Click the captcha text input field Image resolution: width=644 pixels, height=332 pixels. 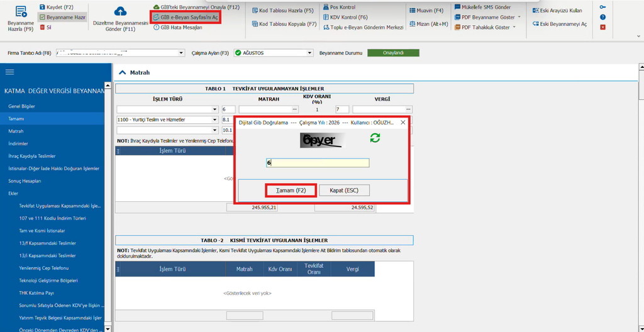point(318,163)
